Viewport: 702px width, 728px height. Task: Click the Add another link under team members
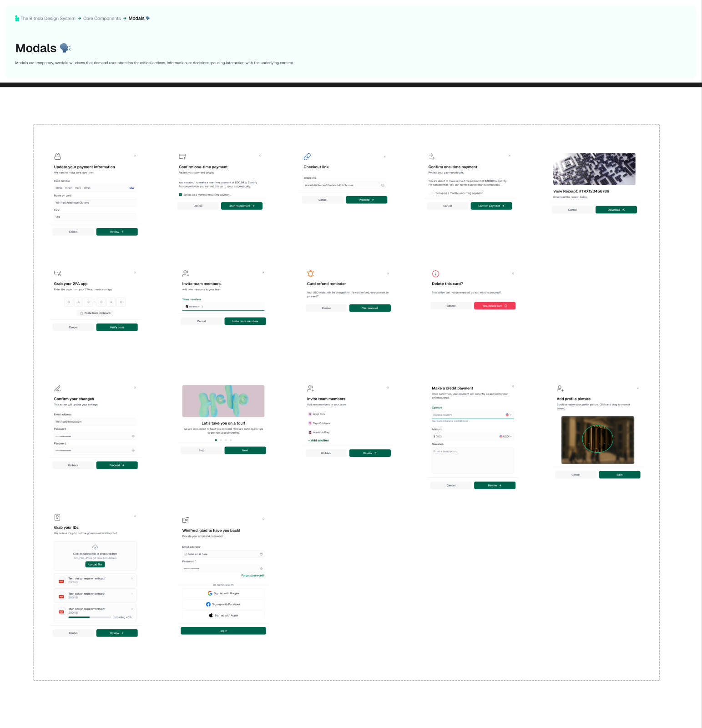318,440
